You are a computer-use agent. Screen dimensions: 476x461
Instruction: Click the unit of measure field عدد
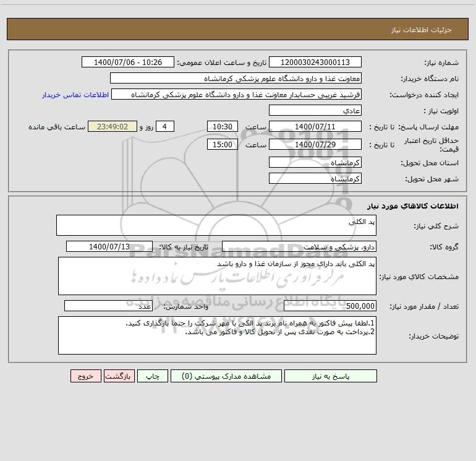[x=108, y=306]
